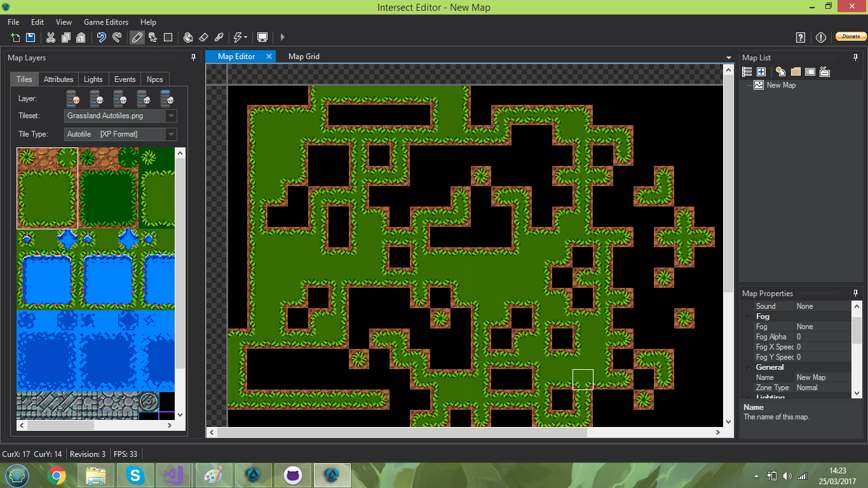This screenshot has height=488, width=868.
Task: Switch to the Map Grid tab
Action: coord(304,57)
